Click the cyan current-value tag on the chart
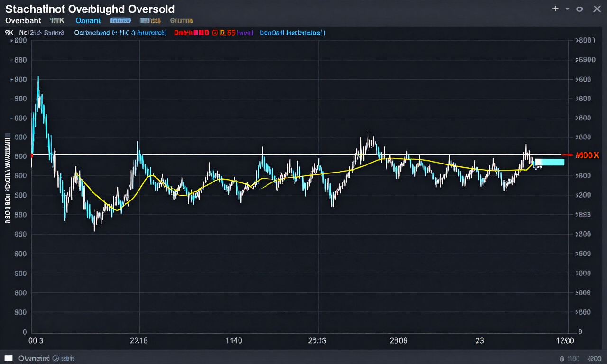 click(x=549, y=162)
